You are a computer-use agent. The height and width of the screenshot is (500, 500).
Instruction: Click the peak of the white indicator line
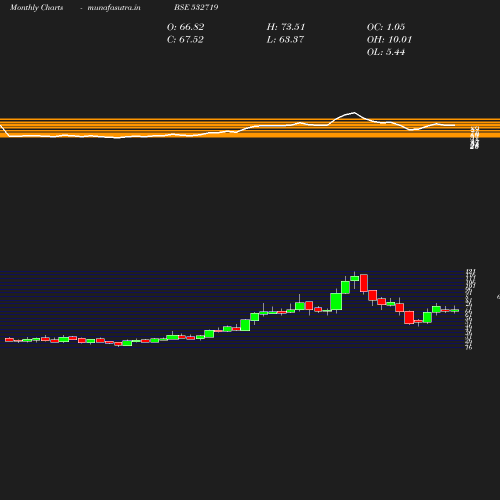tap(354, 113)
